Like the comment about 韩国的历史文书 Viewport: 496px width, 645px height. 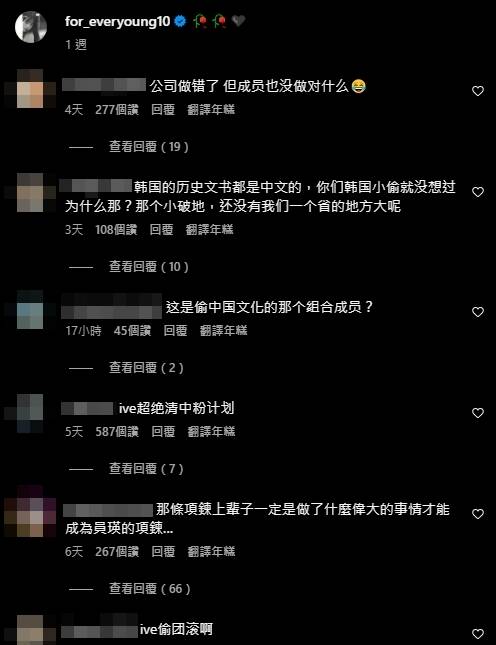click(477, 192)
